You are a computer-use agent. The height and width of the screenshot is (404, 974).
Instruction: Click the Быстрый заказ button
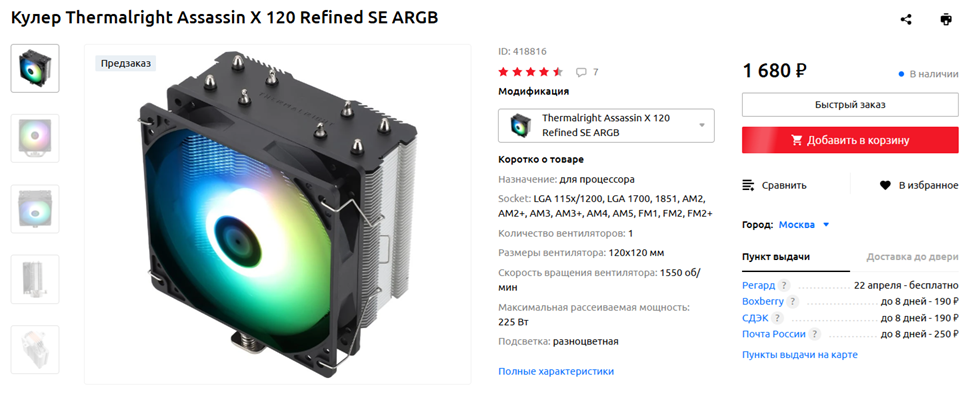[850, 104]
